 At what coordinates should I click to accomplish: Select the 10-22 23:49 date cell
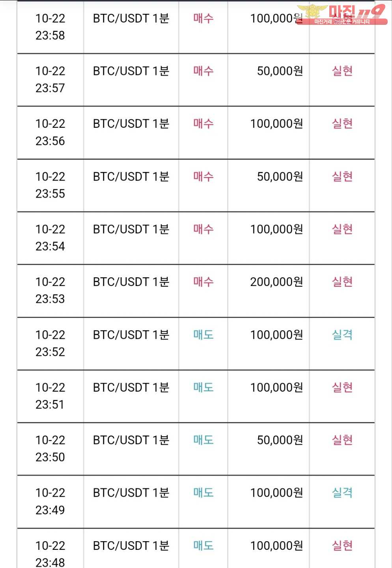(50, 501)
